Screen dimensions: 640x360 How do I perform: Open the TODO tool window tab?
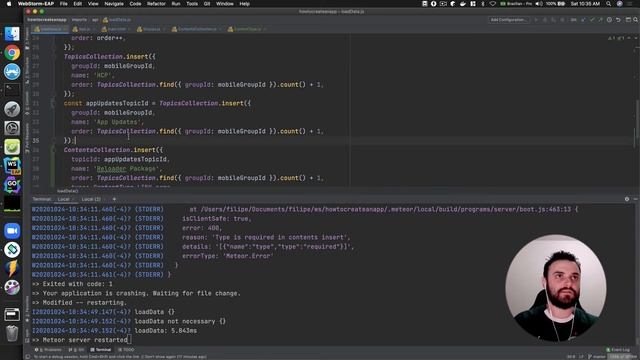[126, 350]
